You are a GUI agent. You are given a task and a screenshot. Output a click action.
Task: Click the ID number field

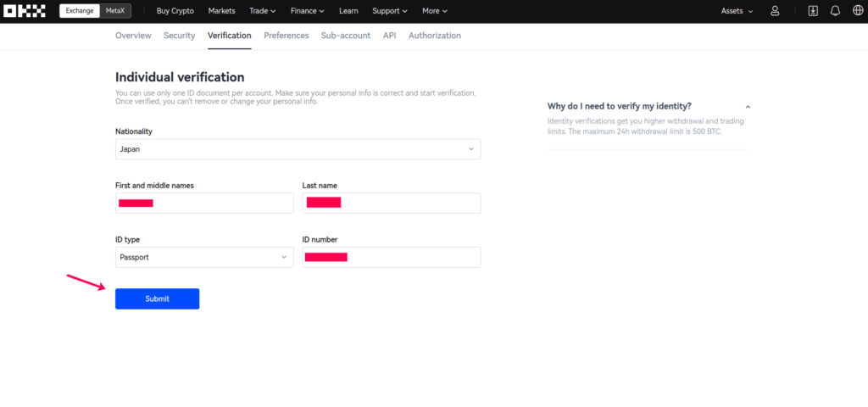pos(392,258)
